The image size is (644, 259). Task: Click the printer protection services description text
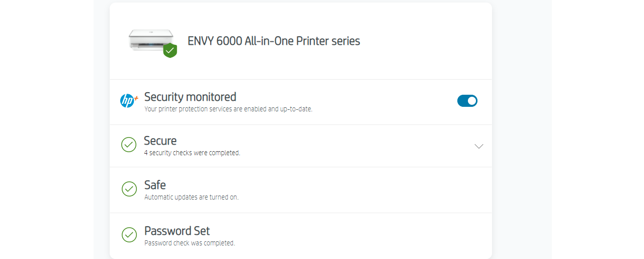228,108
